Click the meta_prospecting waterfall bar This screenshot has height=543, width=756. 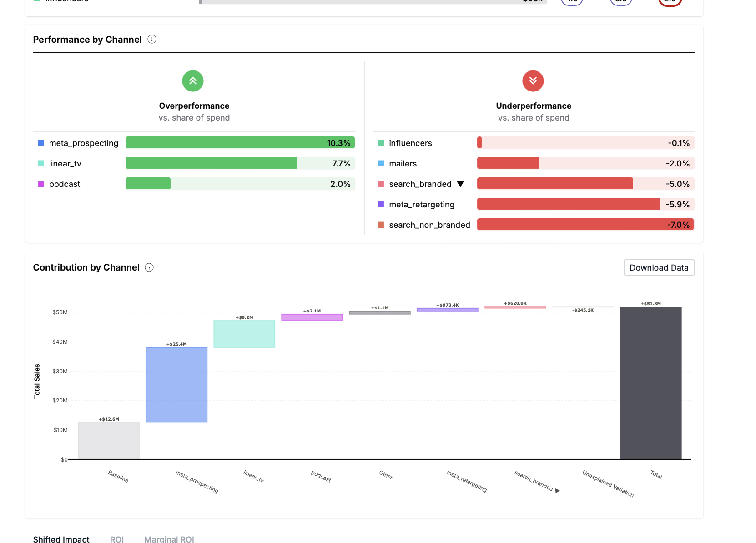176,385
